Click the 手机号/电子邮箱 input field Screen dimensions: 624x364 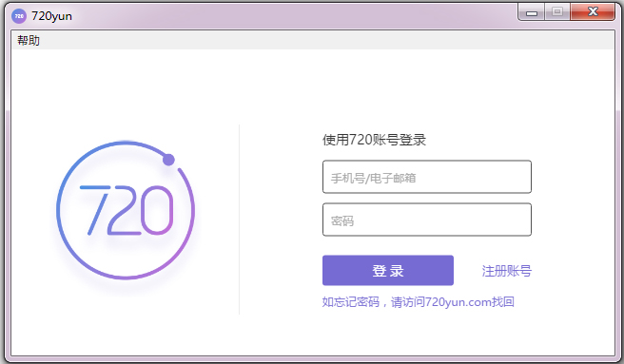(426, 177)
